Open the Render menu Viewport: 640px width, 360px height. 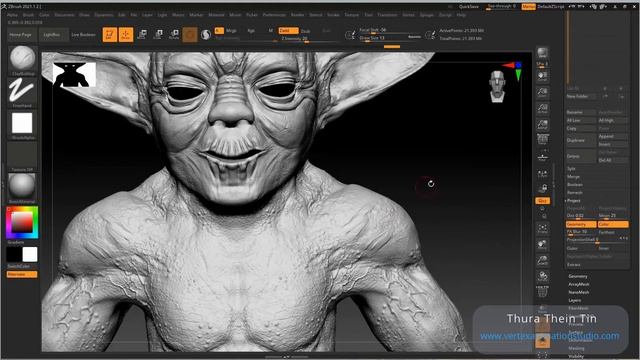tap(297, 15)
